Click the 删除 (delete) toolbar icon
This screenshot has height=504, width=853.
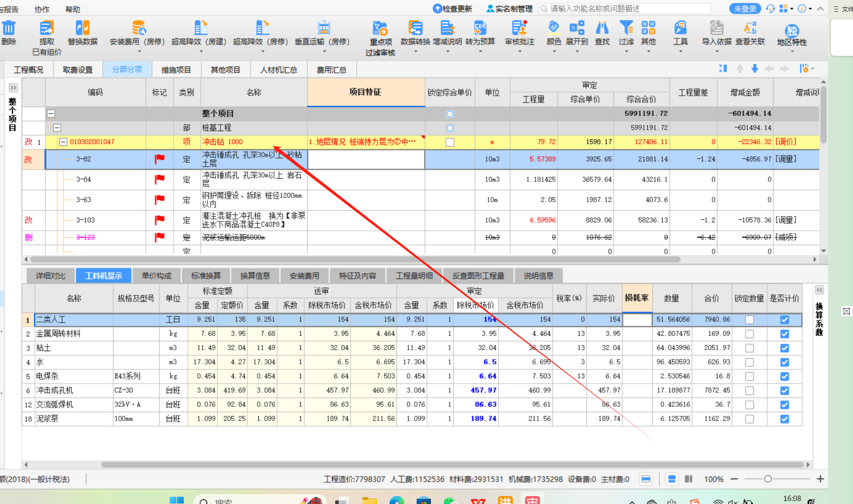pyautogui.click(x=9, y=33)
